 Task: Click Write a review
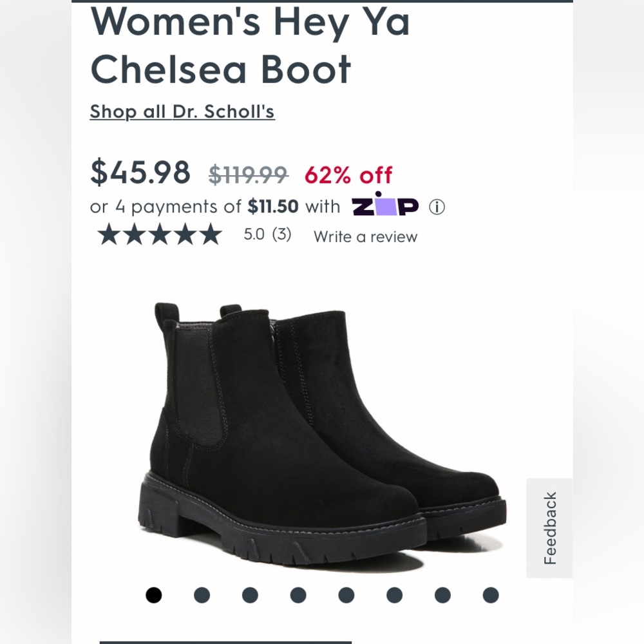(x=365, y=237)
